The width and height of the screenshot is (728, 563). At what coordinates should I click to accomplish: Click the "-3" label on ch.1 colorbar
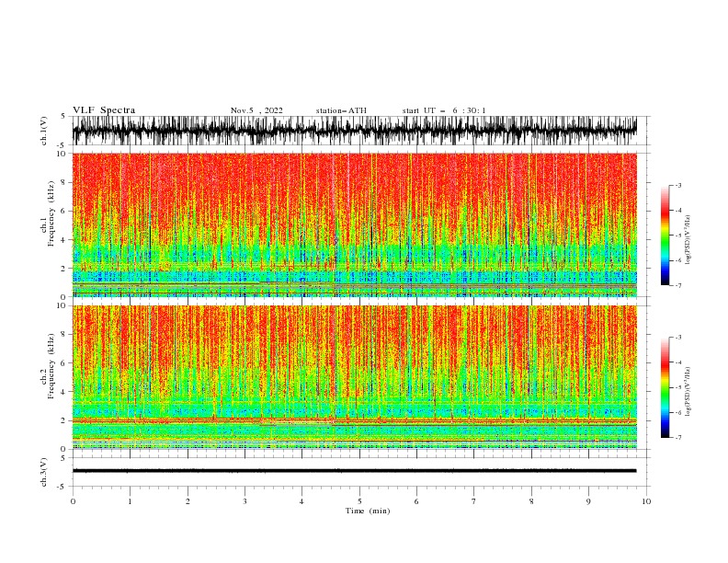tap(678, 185)
